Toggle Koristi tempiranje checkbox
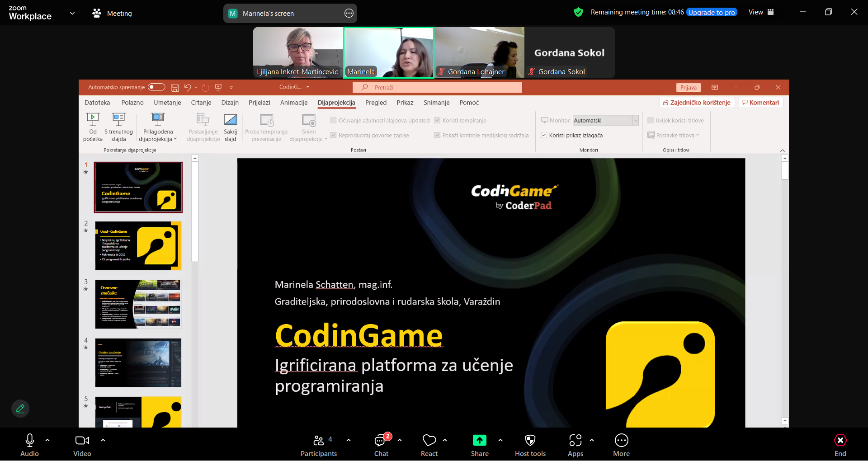Screen dimensions: 868x461 tap(438, 120)
